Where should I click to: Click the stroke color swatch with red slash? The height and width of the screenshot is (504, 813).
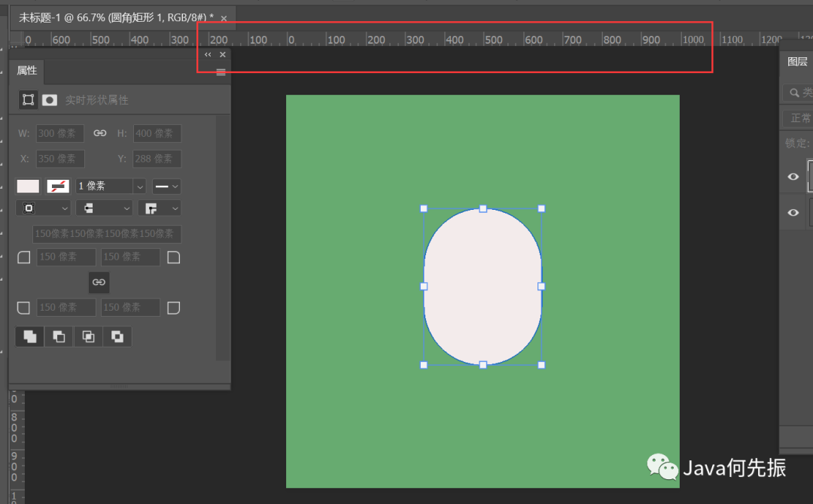click(58, 186)
